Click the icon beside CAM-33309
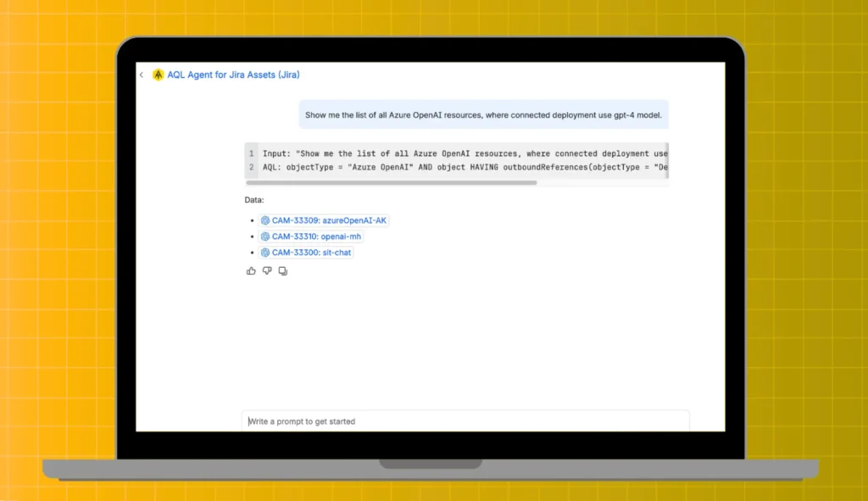 265,220
